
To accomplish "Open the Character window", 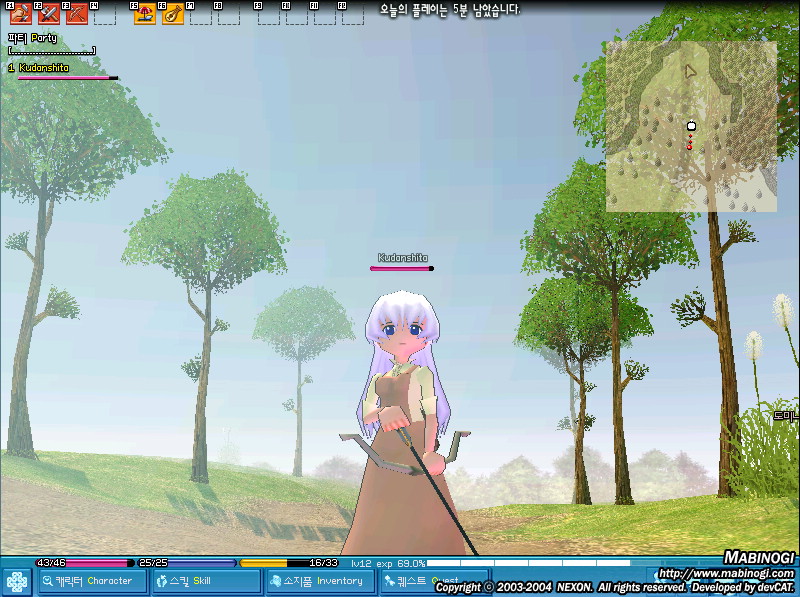I will pos(93,581).
